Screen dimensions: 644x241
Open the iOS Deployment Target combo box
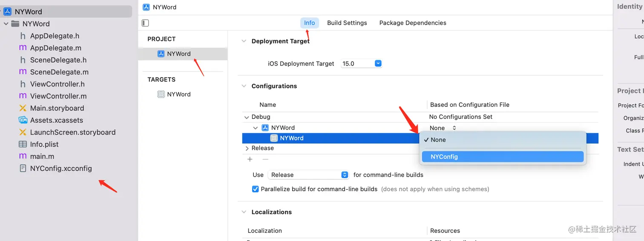point(362,63)
